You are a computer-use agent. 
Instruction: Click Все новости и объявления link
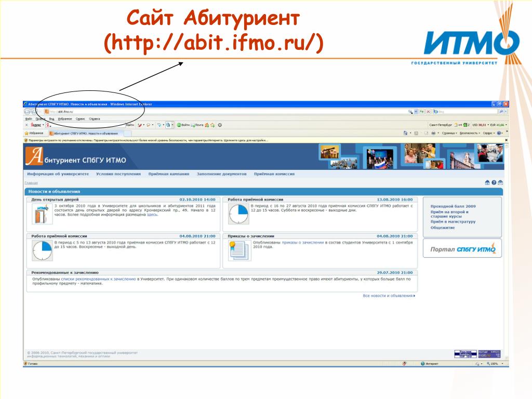[389, 296]
